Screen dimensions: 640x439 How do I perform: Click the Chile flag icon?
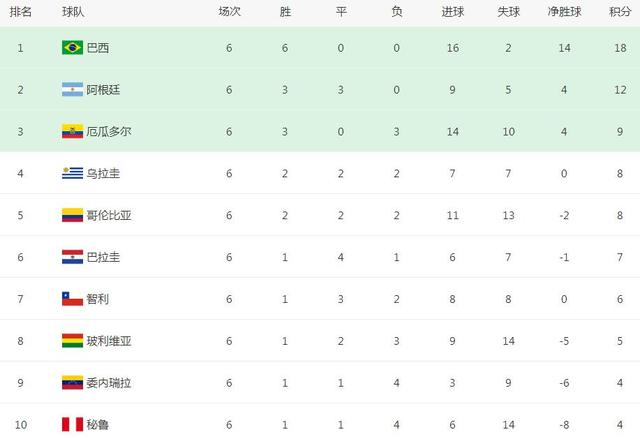pos(72,299)
